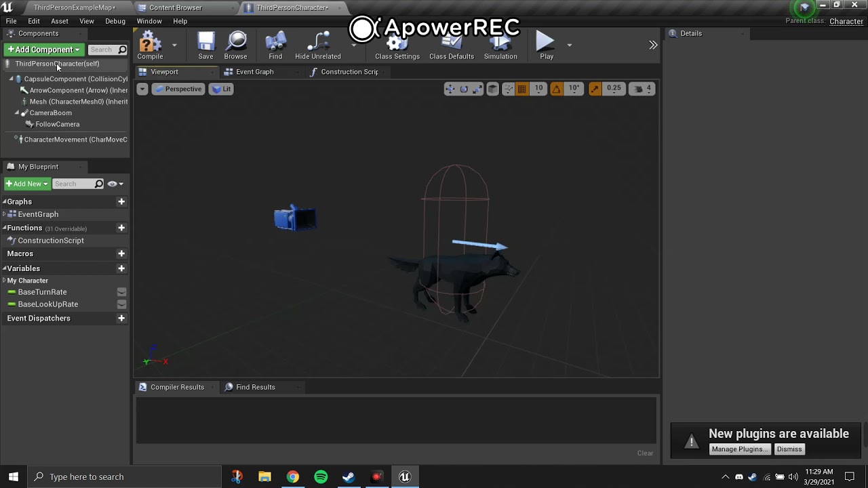Open the Content Browser tab
The width and height of the screenshot is (868, 488).
click(175, 7)
